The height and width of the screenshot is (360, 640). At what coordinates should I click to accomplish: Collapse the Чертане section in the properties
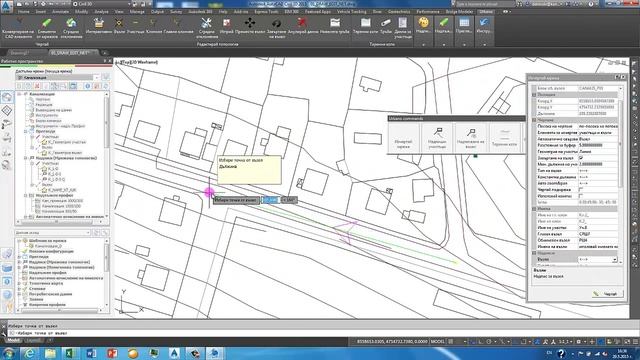pos(534,120)
